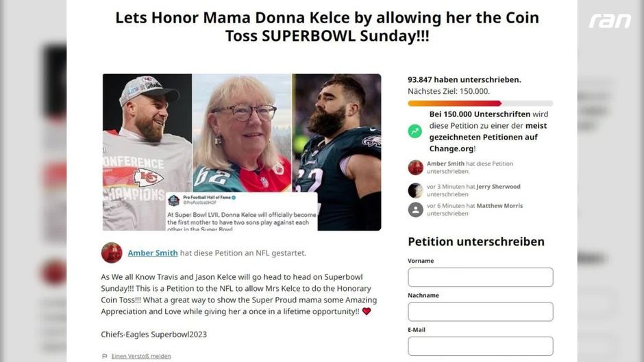This screenshot has width=644, height=362.
Task: Click the "Einen Verstoß melden" link
Action: (x=141, y=356)
